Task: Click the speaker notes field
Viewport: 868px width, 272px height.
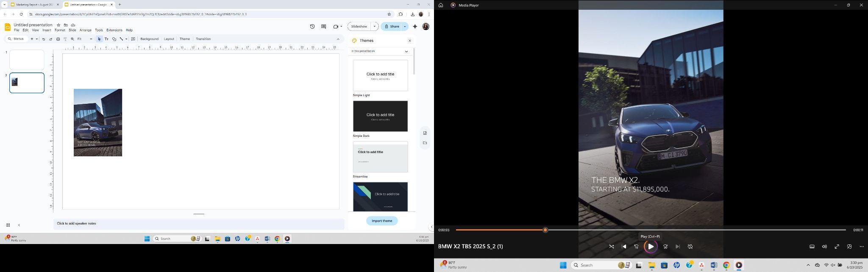Action: [199, 224]
